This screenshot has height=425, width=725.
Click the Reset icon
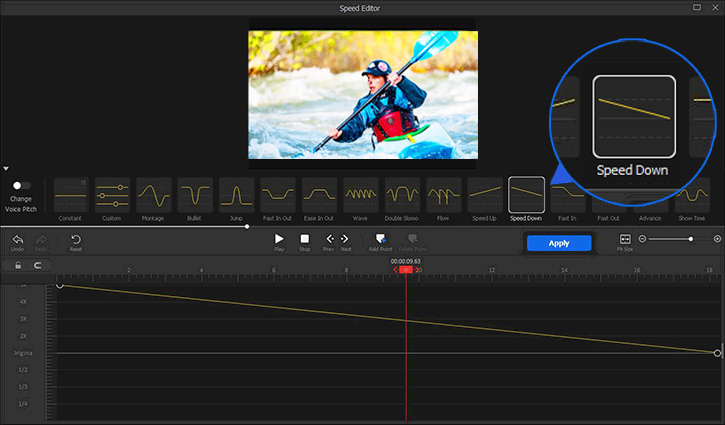click(76, 240)
